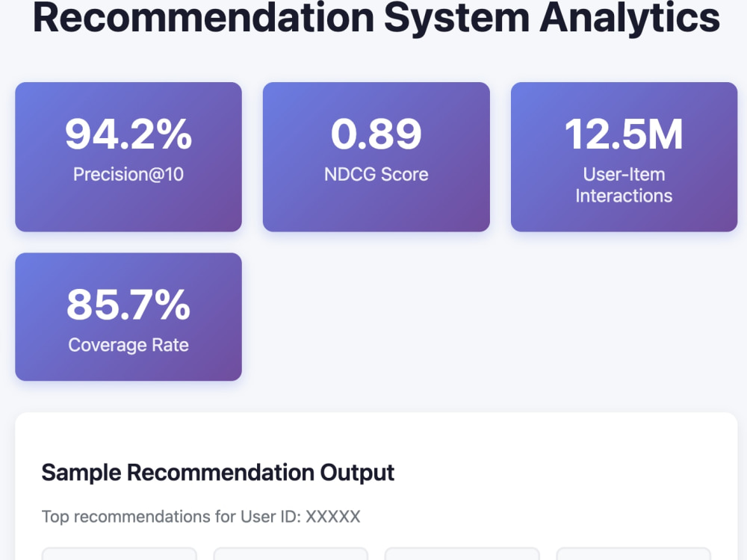Open the fourth recommendation card at the bottom
The image size is (747, 560).
pyautogui.click(x=633, y=554)
